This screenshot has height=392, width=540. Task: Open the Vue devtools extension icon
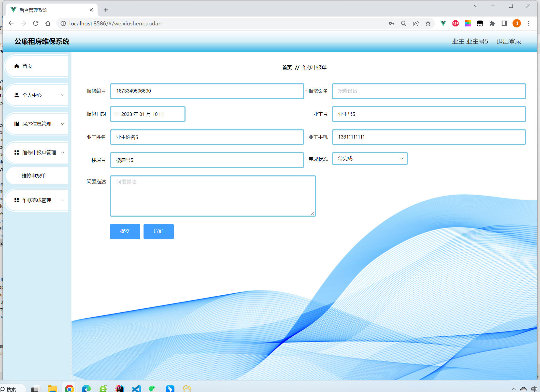pos(443,23)
